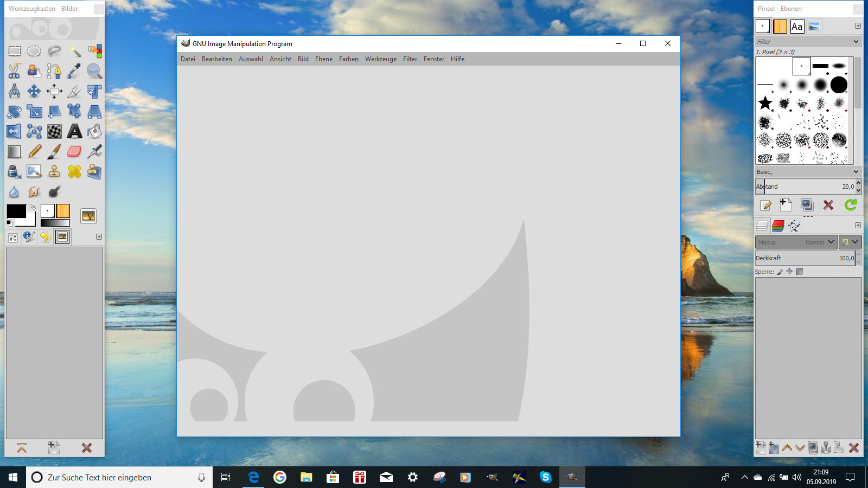Activate the Airbrush tool

tap(94, 151)
